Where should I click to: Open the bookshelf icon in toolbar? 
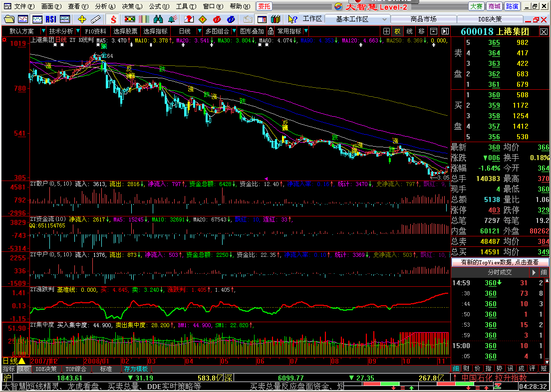275,19
